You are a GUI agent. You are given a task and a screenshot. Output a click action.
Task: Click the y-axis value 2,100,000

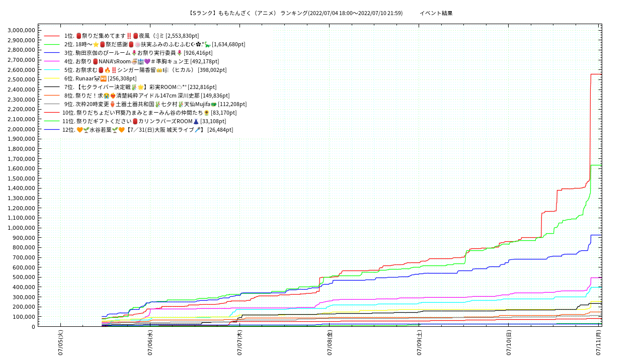tap(21, 119)
